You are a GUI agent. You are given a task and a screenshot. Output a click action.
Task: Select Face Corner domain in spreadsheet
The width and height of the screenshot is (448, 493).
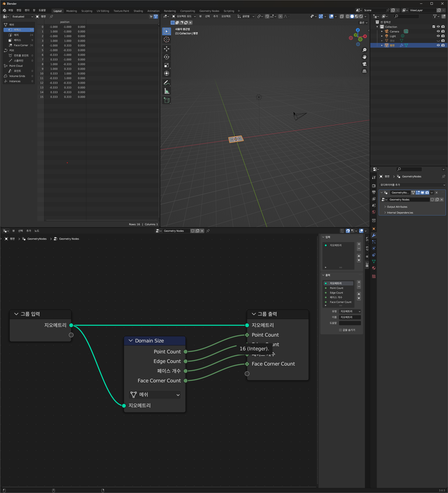21,45
